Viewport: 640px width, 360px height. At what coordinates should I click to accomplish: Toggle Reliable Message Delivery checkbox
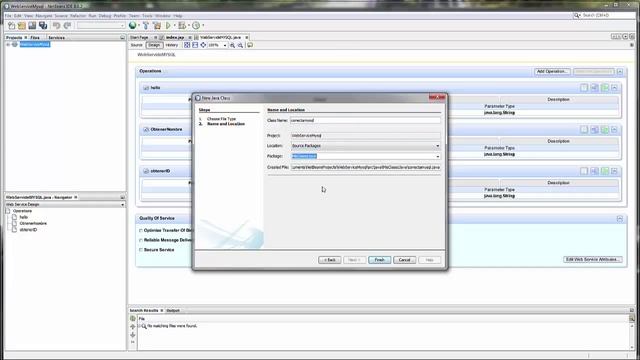[x=141, y=240]
